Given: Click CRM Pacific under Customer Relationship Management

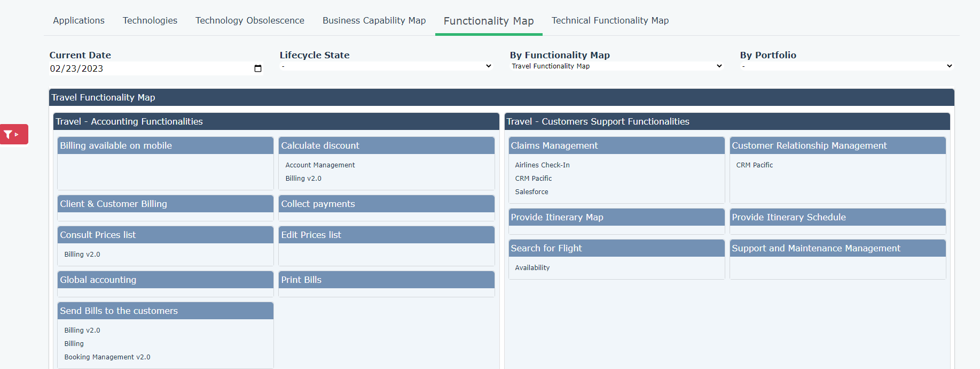Looking at the screenshot, I should 754,165.
